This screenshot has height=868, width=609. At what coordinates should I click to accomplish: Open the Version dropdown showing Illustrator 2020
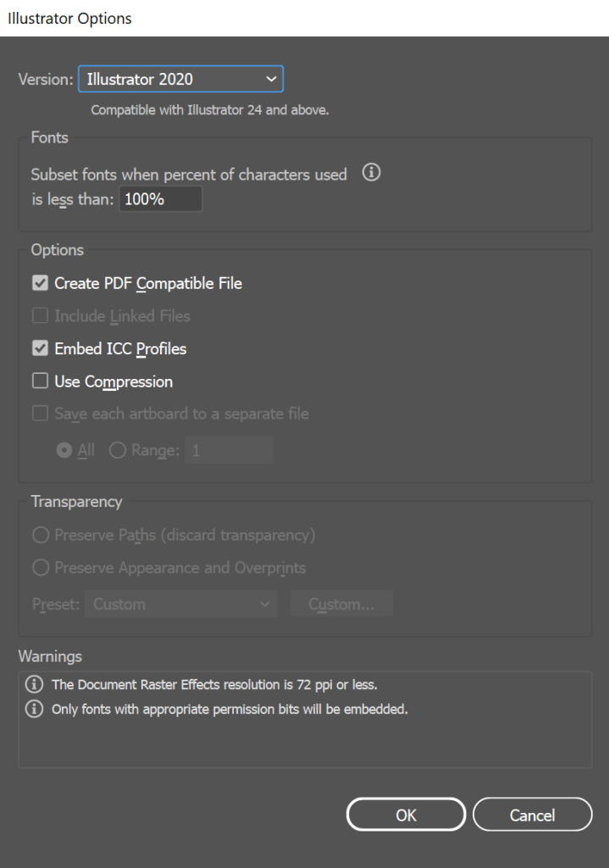pos(180,80)
